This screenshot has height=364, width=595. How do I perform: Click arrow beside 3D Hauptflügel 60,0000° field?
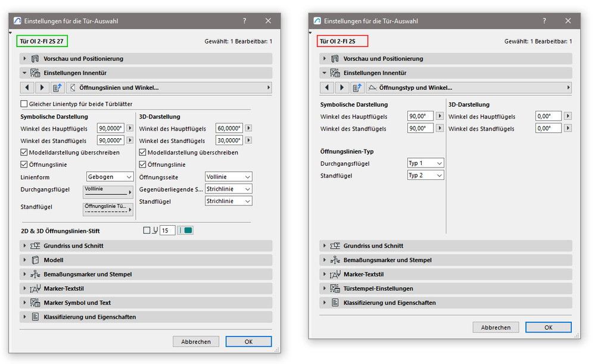point(248,128)
